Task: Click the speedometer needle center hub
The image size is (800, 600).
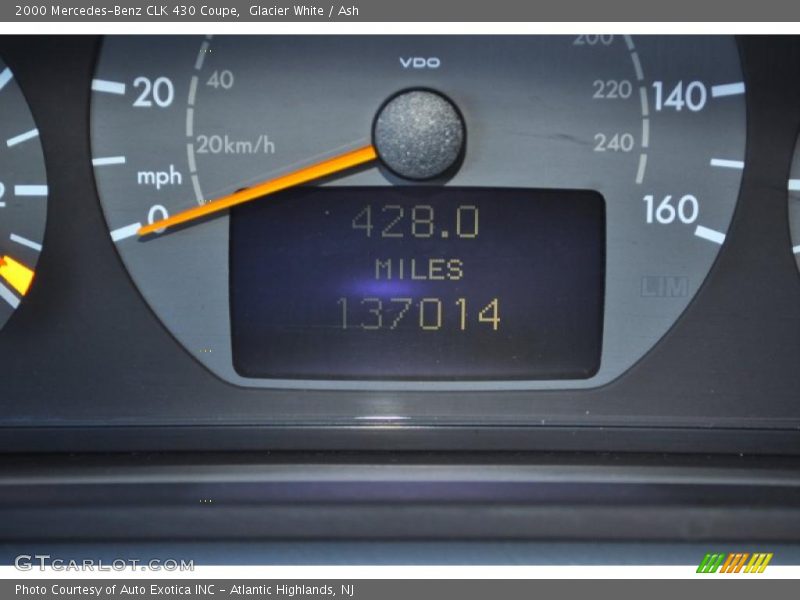Action: tap(419, 134)
